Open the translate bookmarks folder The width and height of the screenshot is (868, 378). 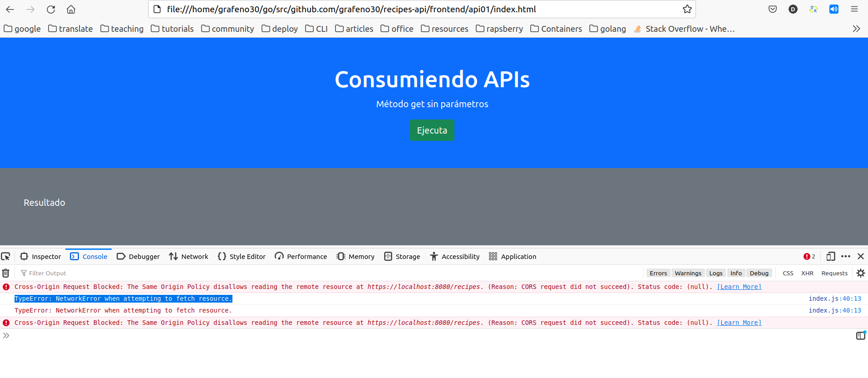coord(70,29)
